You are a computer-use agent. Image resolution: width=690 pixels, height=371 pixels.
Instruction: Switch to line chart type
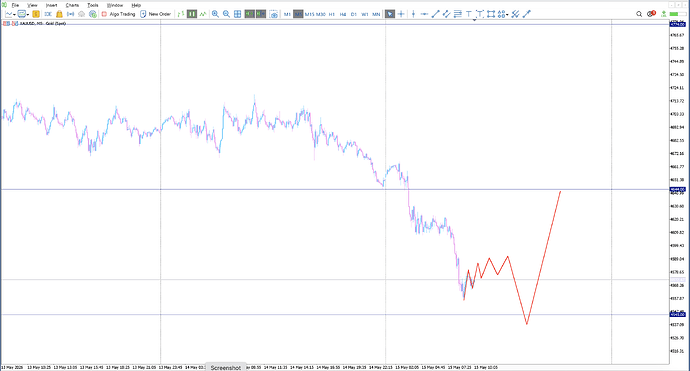tap(203, 14)
